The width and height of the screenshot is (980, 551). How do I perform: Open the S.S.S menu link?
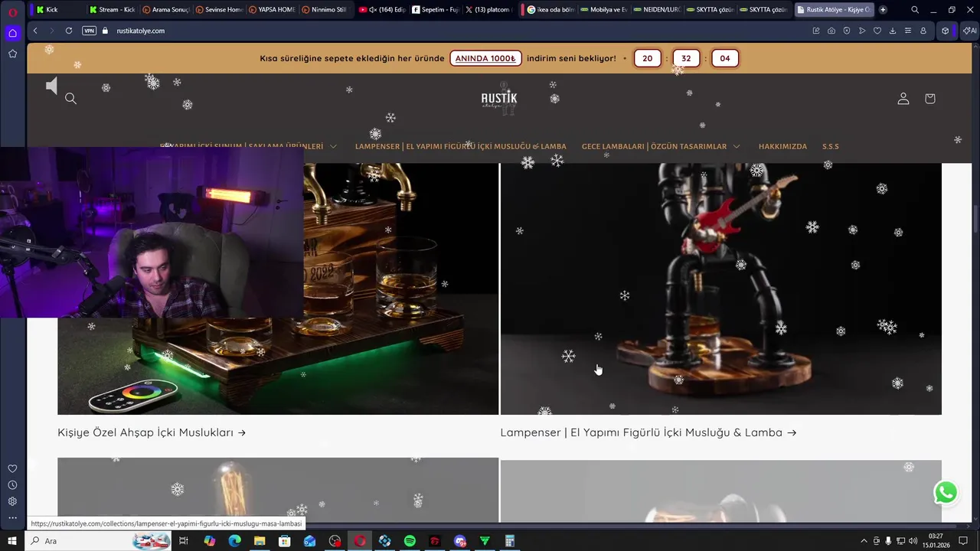coord(831,146)
